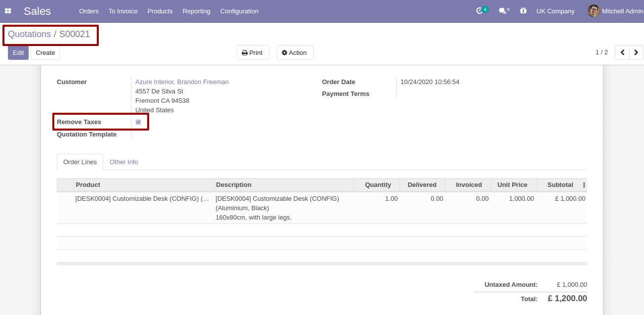The height and width of the screenshot is (315, 644).
Task: Click the order date 10/24/2020 10:56:54
Action: (x=430, y=82)
